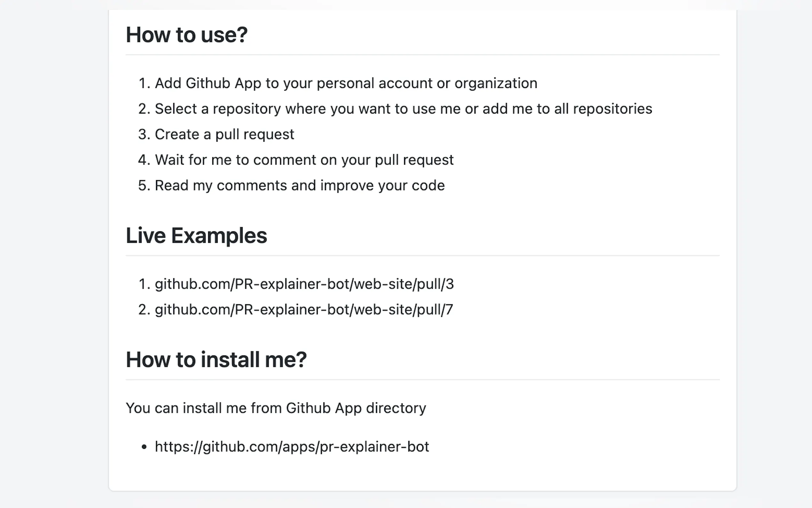Click the word "organization" in step one
Viewport: 812px width, 508px height.
(x=496, y=83)
